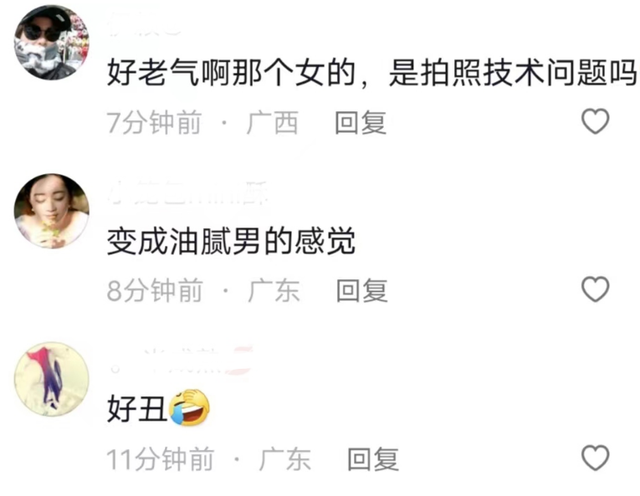Click the 广西 location label
The image size is (640, 496).
(x=272, y=122)
